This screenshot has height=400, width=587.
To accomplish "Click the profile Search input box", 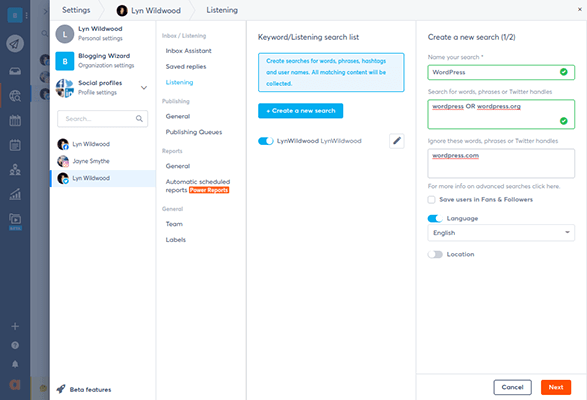I will tap(103, 119).
